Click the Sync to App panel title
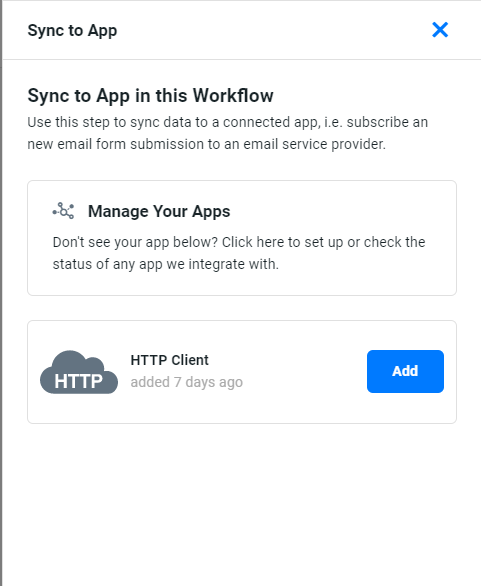481x586 pixels. tap(72, 30)
